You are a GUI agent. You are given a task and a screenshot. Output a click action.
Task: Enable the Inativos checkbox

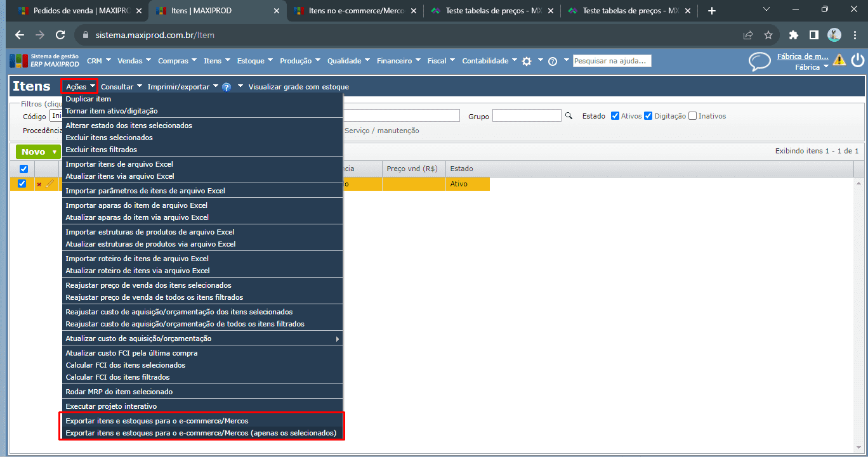coord(692,116)
